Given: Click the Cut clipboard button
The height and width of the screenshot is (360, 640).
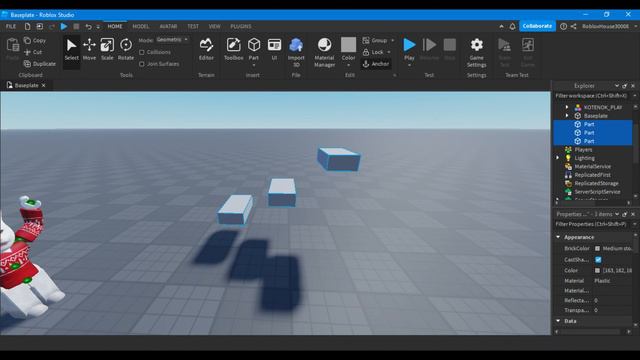Looking at the screenshot, I should click(33, 52).
